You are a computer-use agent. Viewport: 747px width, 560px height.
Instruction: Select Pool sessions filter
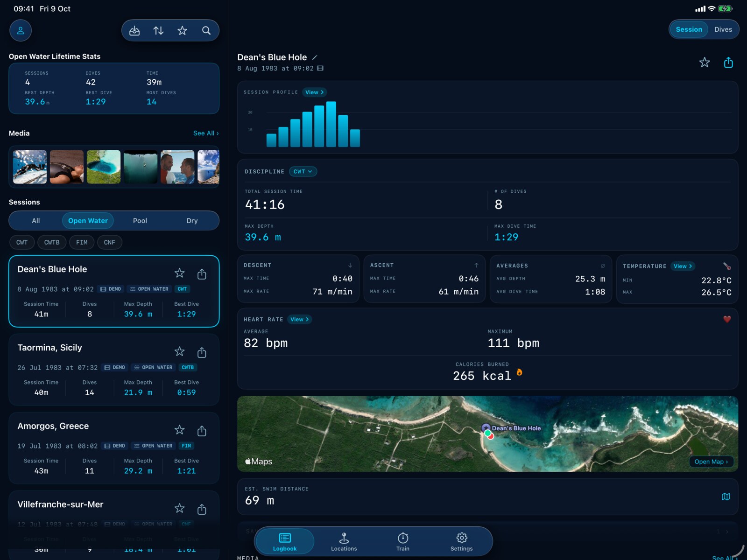click(140, 221)
